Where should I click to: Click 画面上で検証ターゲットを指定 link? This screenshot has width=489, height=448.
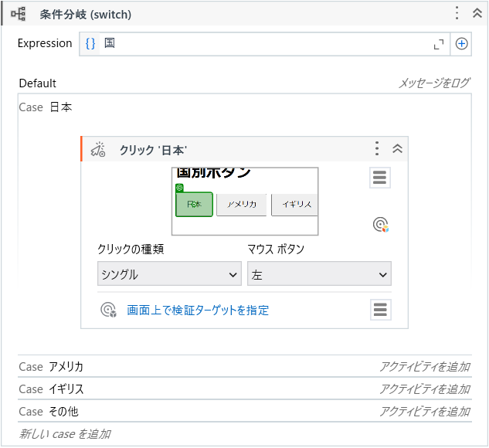point(198,311)
